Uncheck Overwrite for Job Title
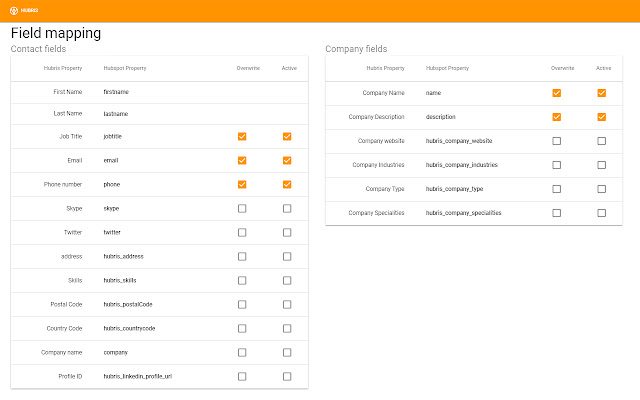 (x=242, y=136)
